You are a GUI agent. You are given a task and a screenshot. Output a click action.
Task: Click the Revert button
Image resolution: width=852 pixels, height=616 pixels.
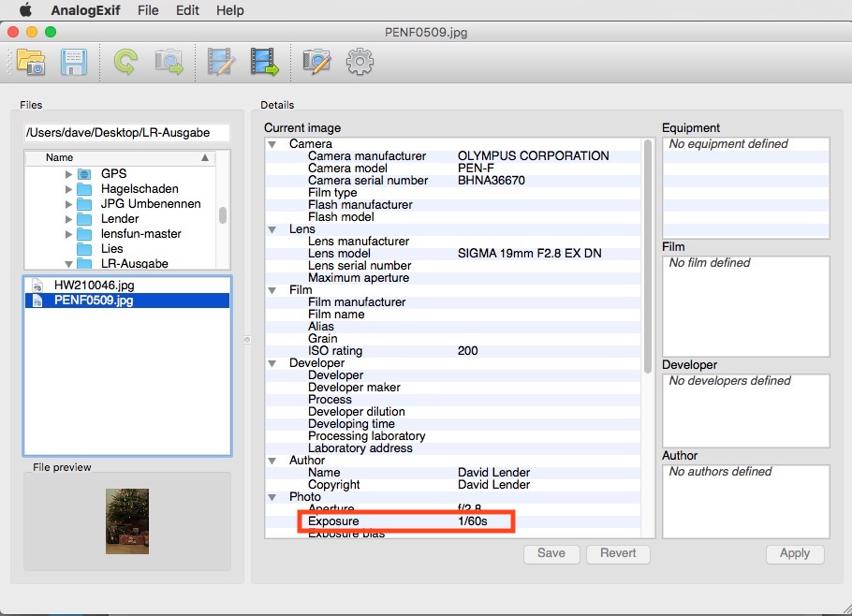point(618,553)
